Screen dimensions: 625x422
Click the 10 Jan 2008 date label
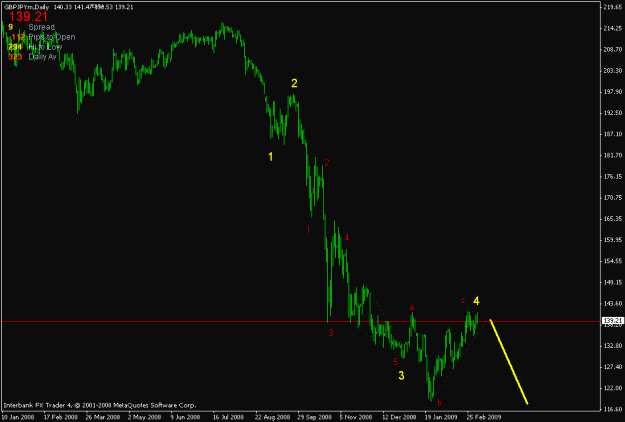pyautogui.click(x=18, y=417)
